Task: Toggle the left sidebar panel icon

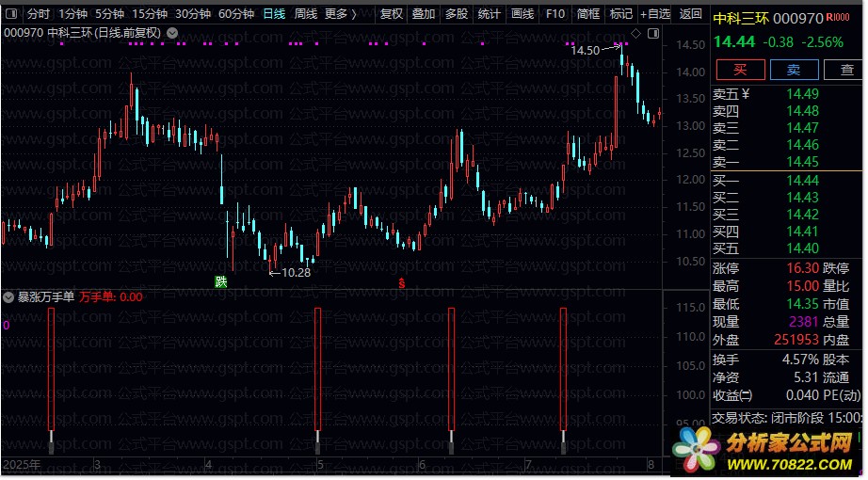Action: point(11,13)
